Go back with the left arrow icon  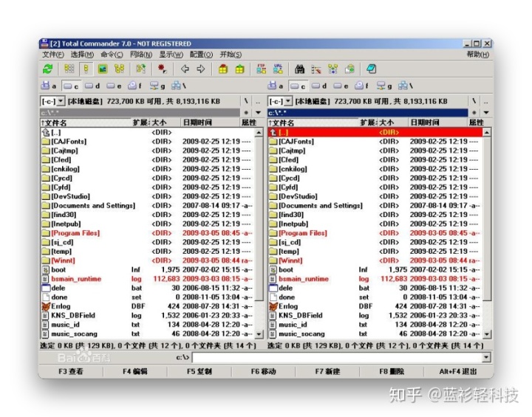pos(185,69)
